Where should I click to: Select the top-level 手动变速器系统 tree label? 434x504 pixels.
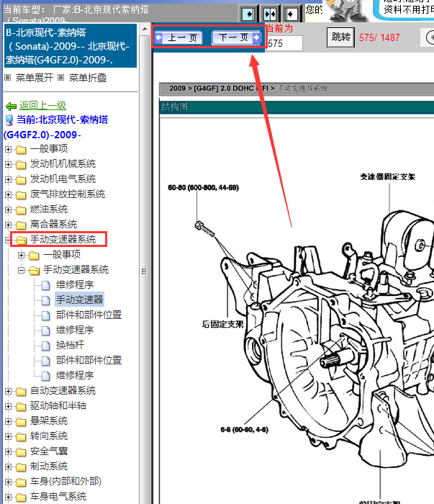click(63, 239)
